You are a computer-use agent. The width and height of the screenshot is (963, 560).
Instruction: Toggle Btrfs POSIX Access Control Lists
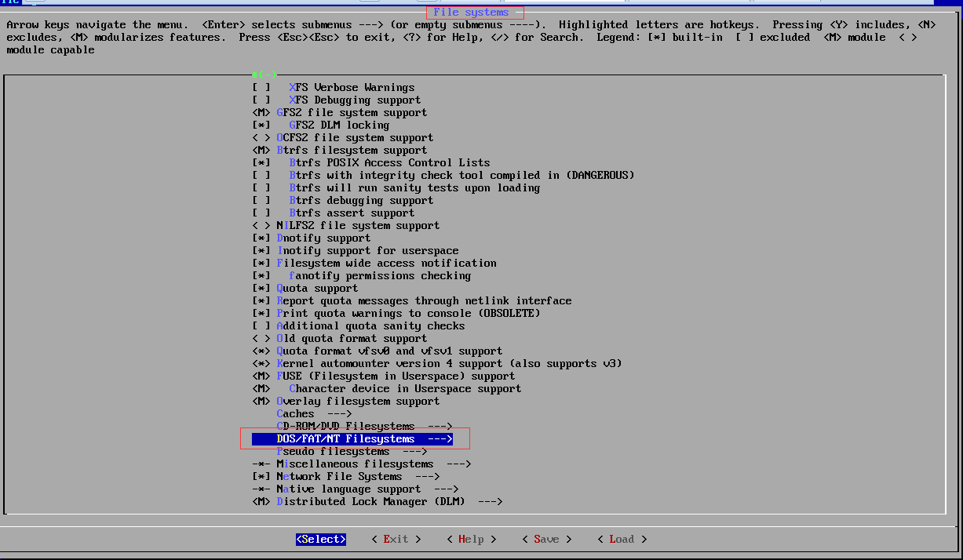pyautogui.click(x=371, y=162)
